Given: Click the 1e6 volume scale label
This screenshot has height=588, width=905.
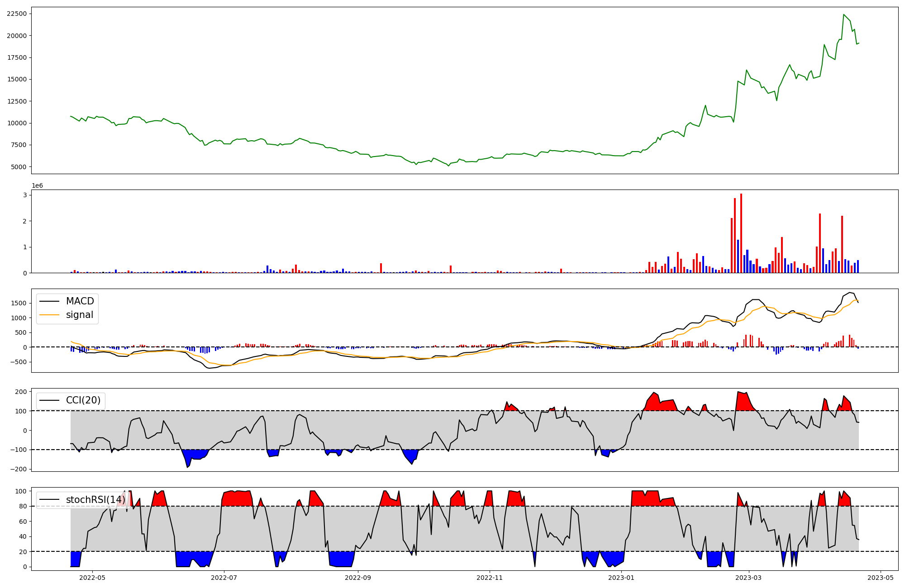Looking at the screenshot, I should click(37, 185).
